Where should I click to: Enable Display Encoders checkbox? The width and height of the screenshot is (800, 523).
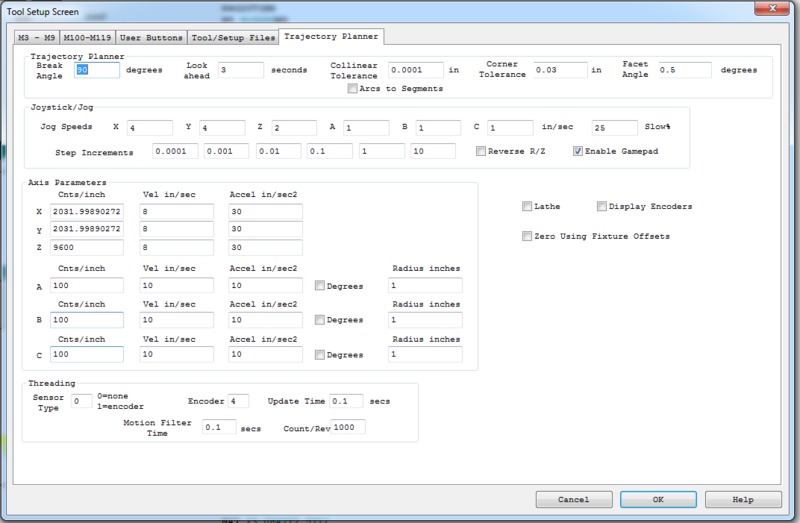(x=601, y=207)
